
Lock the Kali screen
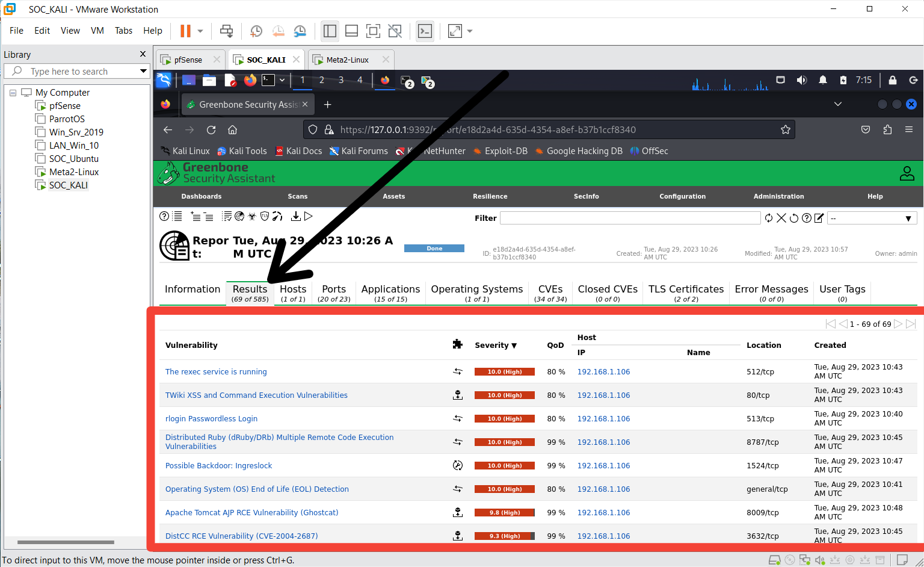(x=893, y=80)
